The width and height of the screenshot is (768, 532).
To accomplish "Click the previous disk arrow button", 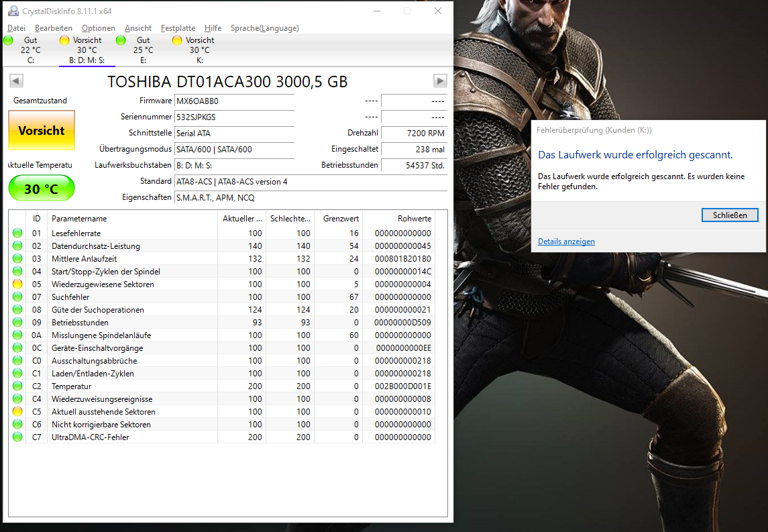I will [16, 81].
